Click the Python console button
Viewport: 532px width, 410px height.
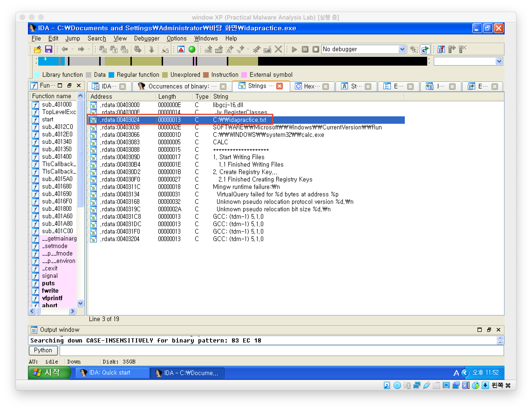pos(43,350)
